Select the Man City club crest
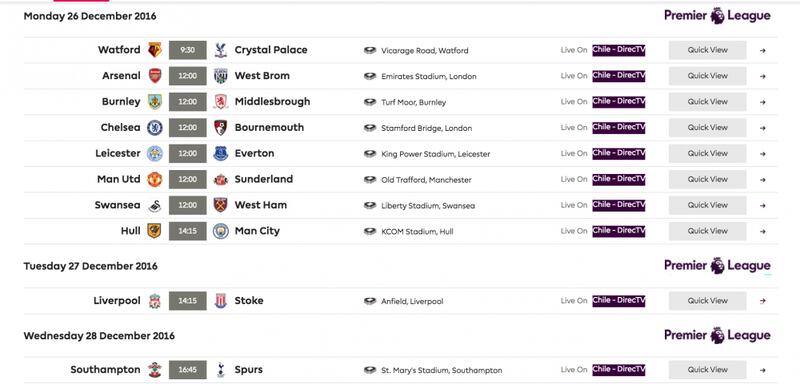The width and height of the screenshot is (800, 384). [x=220, y=231]
